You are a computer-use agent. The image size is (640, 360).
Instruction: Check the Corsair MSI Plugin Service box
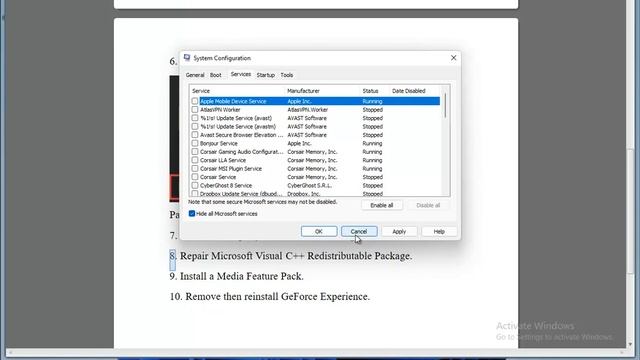click(195, 169)
